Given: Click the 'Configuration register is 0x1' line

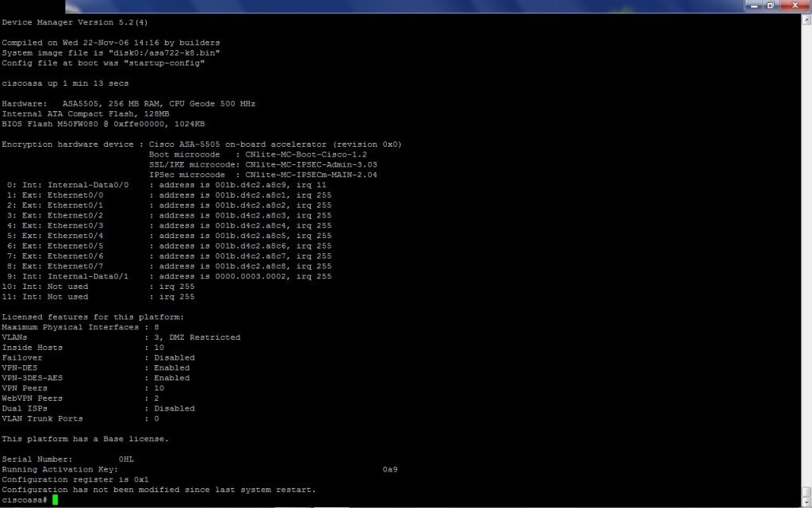Looking at the screenshot, I should click(75, 479).
